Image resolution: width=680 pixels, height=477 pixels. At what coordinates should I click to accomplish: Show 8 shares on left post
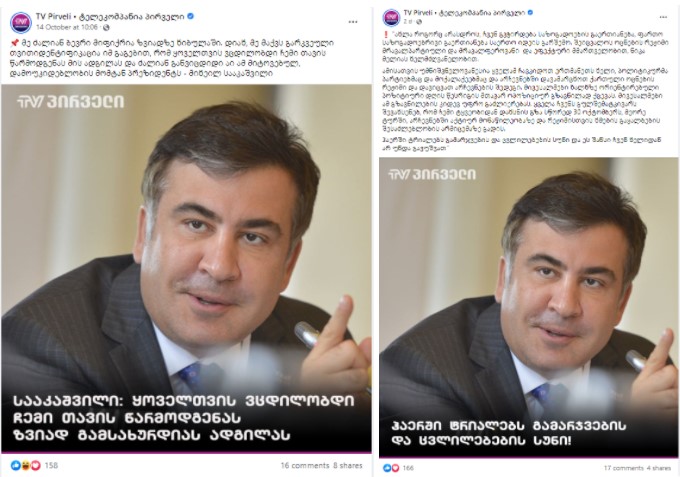click(x=348, y=465)
